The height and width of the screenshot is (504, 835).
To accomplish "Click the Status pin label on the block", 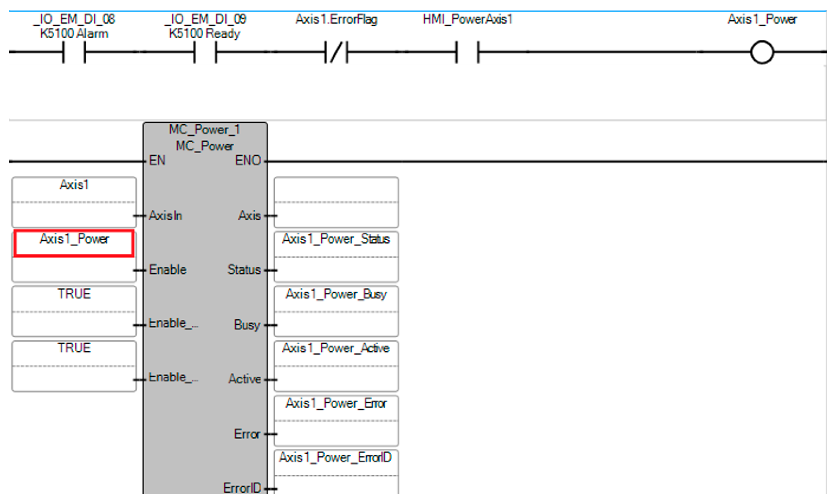I will click(x=244, y=270).
